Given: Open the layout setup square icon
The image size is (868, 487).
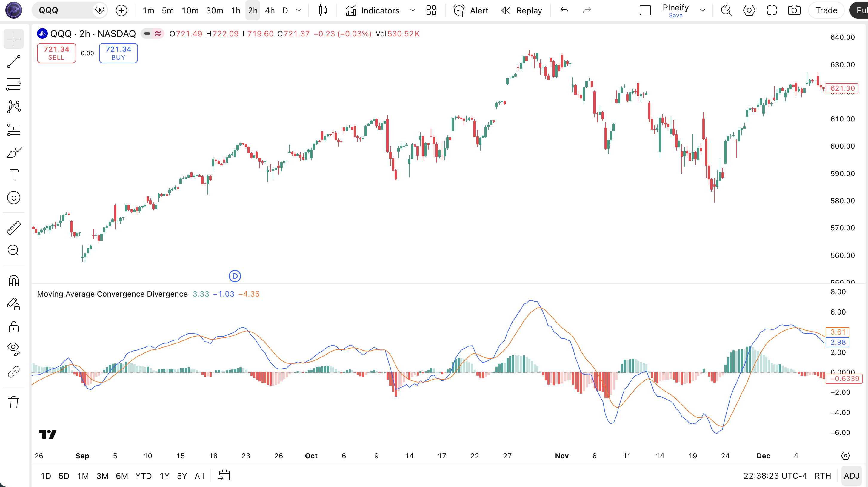Looking at the screenshot, I should click(645, 10).
